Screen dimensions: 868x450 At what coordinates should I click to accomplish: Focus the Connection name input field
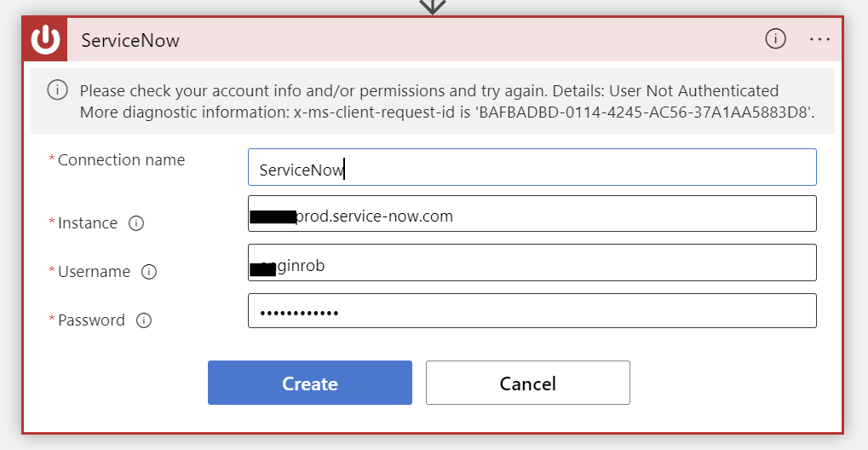pos(532,167)
